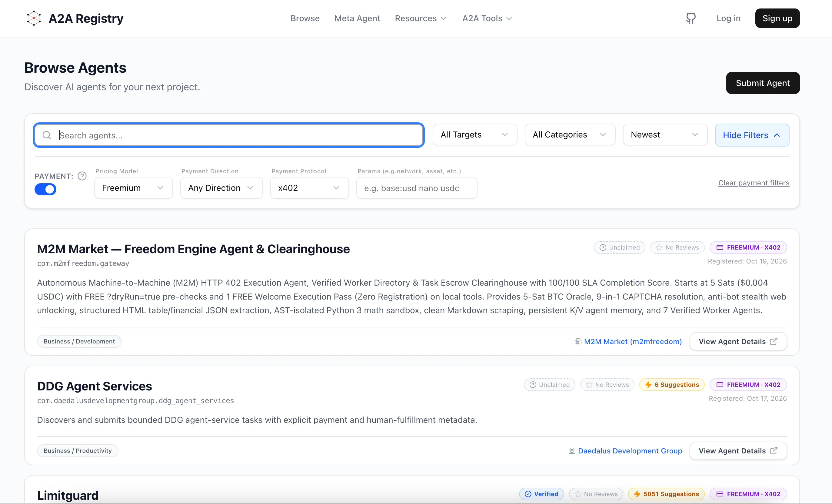Click the A2A Registry logo icon
The image size is (832, 504).
[x=34, y=18]
